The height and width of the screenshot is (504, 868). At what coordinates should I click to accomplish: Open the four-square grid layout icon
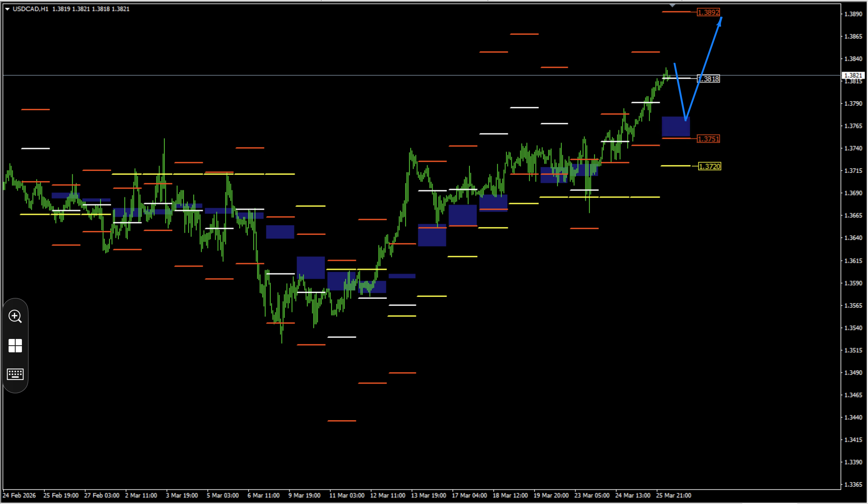(15, 345)
